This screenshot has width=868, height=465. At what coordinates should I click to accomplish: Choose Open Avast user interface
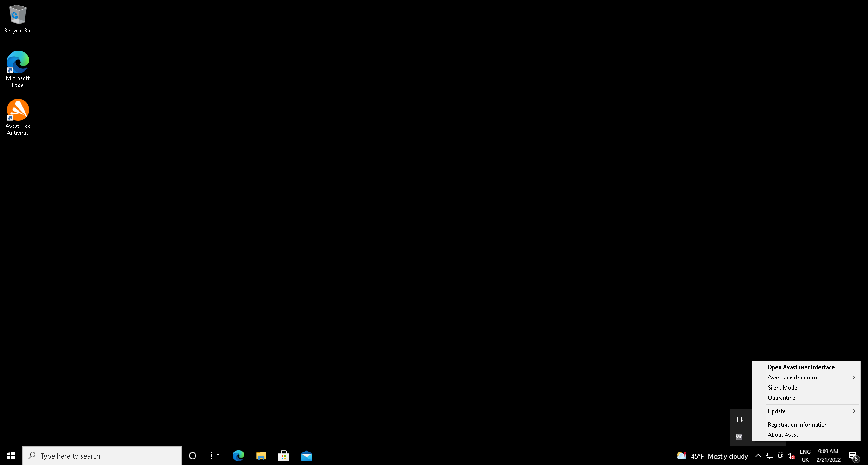(806, 367)
